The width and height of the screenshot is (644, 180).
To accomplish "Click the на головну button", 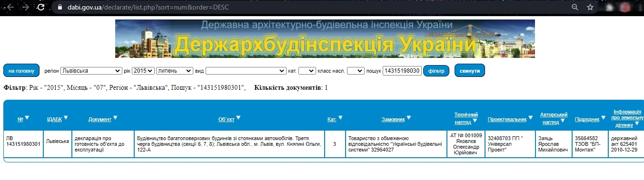I will 21,71.
